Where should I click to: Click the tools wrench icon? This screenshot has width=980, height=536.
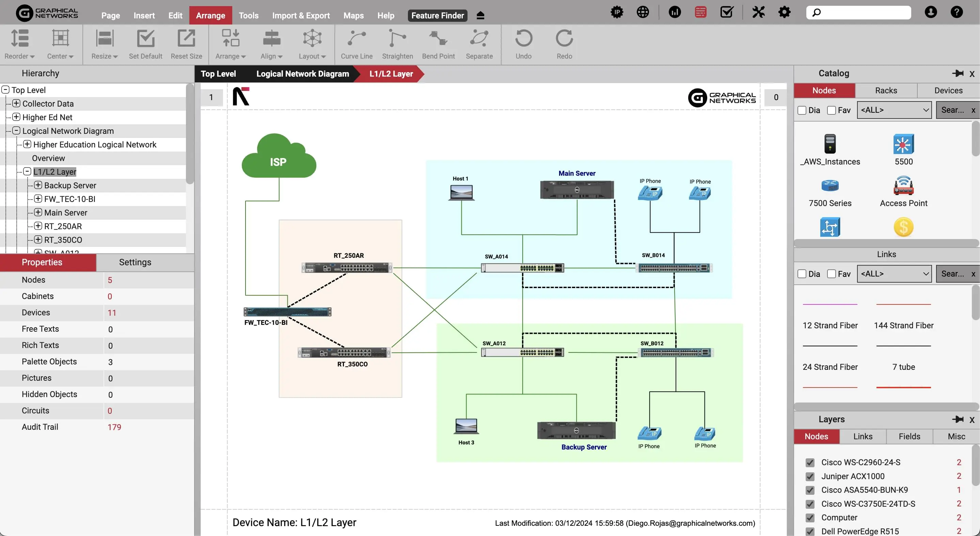[759, 13]
